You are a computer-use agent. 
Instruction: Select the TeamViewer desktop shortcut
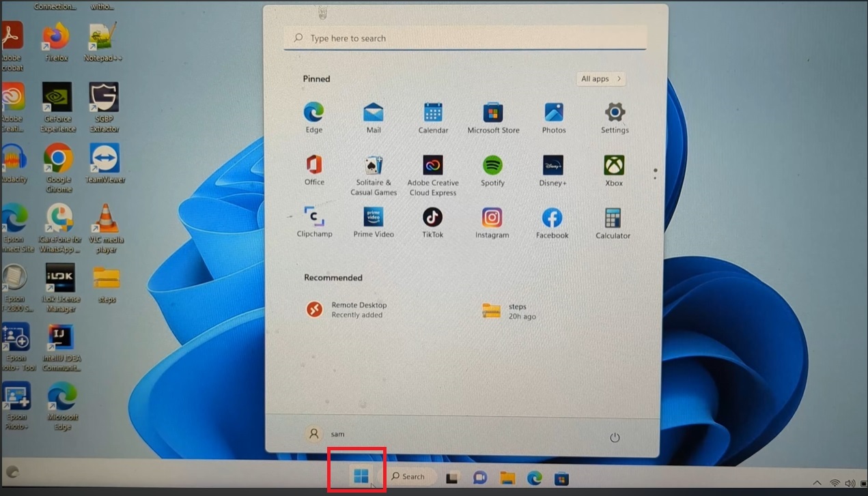104,163
